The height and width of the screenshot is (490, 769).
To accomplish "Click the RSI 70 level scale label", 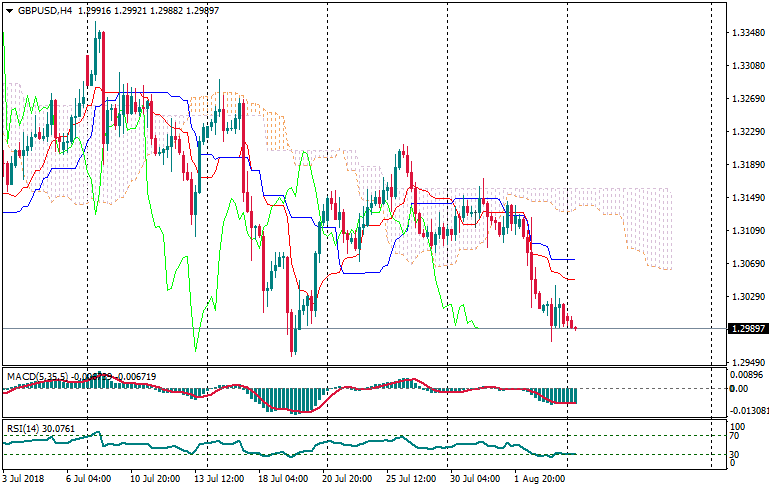I will point(733,437).
